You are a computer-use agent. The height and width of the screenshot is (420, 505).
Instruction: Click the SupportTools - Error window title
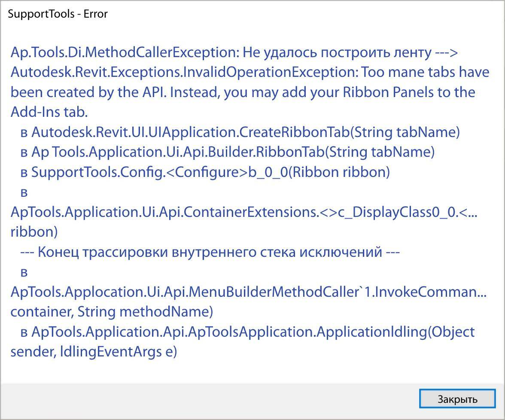coord(58,14)
